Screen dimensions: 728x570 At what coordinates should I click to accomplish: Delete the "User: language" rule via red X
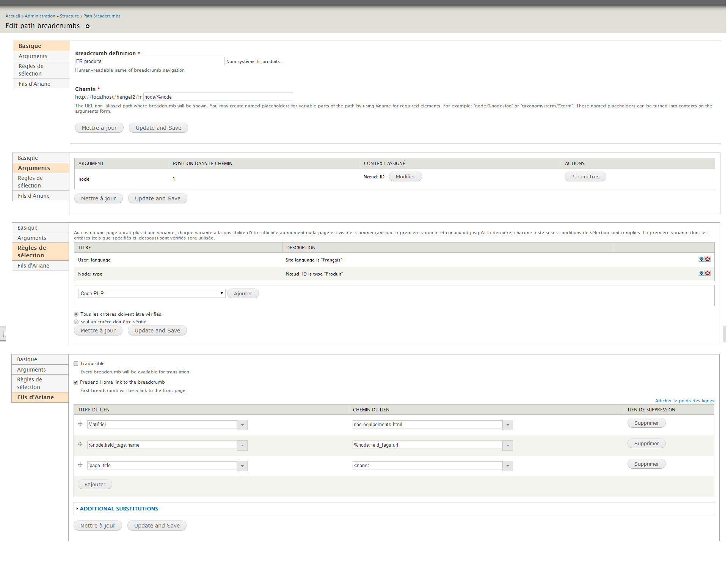pyautogui.click(x=708, y=260)
